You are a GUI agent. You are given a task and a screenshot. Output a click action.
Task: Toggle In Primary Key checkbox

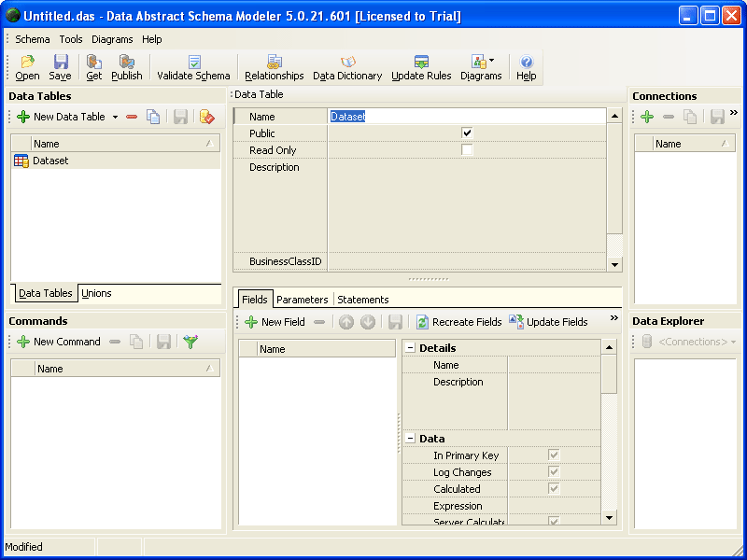(x=554, y=455)
